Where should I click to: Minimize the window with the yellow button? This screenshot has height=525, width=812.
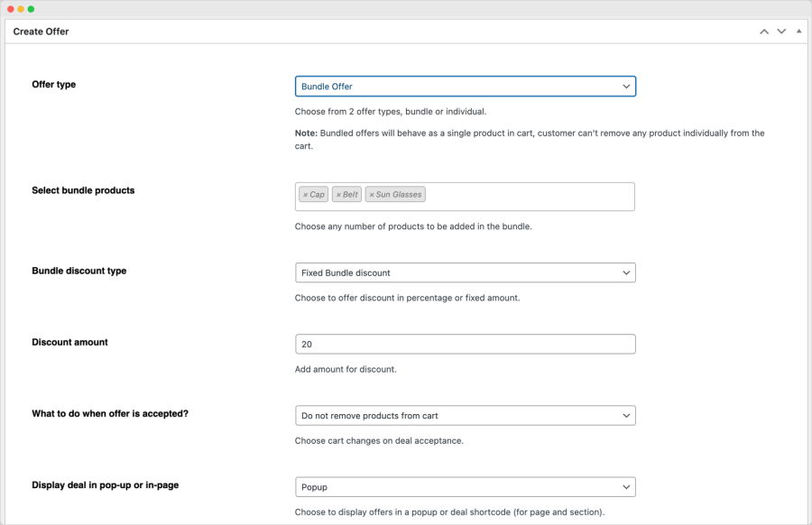tap(21, 9)
